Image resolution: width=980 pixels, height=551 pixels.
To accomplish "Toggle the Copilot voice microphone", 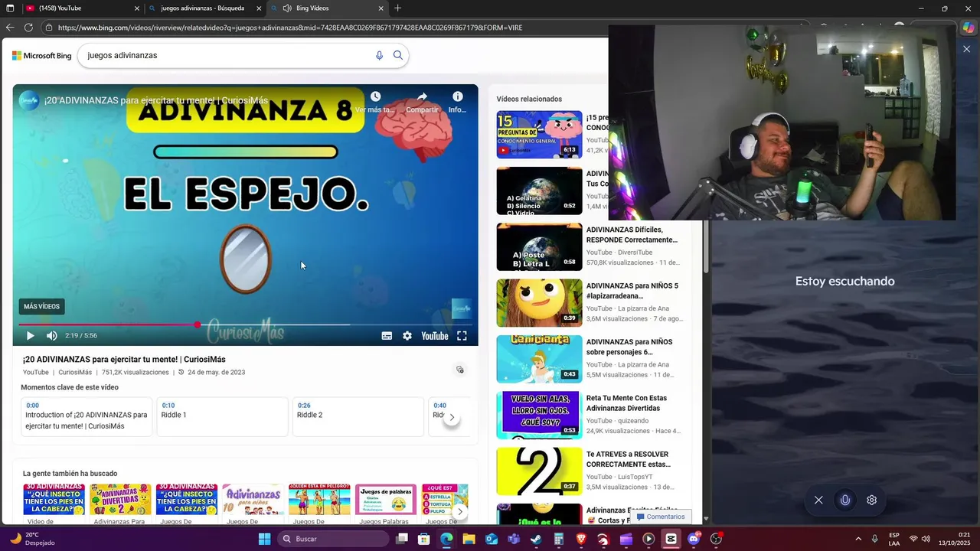I will coord(845,500).
